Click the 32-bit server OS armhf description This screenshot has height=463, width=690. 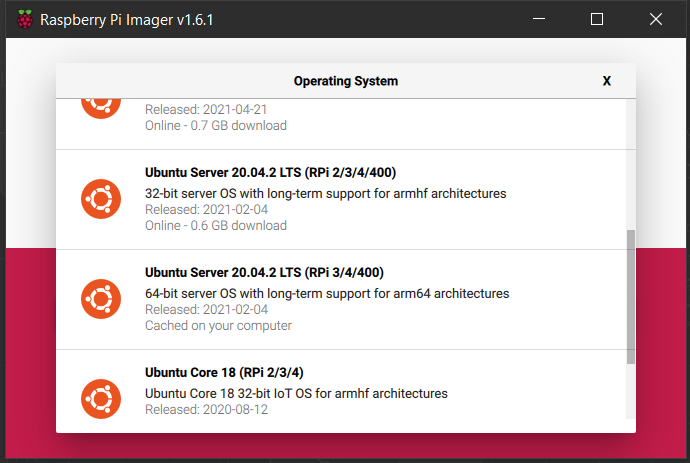pos(326,193)
